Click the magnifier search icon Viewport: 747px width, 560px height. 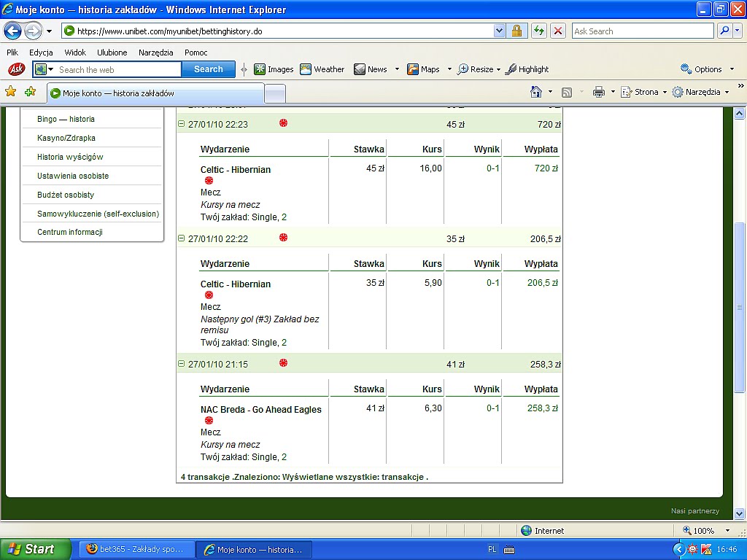724,31
